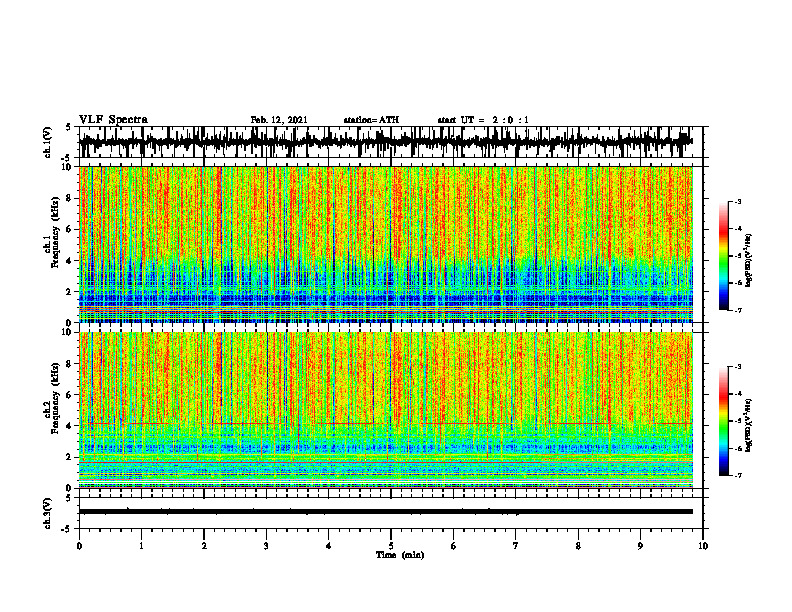Click the ch.1 colorbar log(PSD) units label
This screenshot has width=792, height=612.
749,261
